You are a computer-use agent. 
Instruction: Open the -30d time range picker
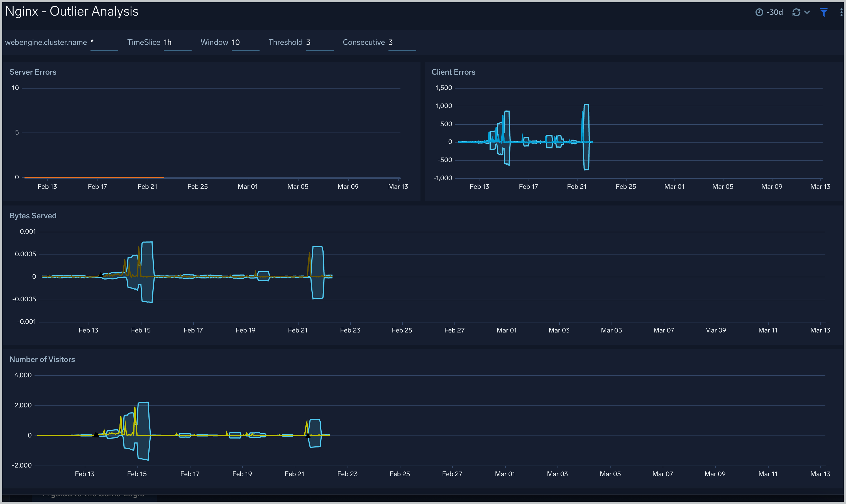pyautogui.click(x=769, y=12)
